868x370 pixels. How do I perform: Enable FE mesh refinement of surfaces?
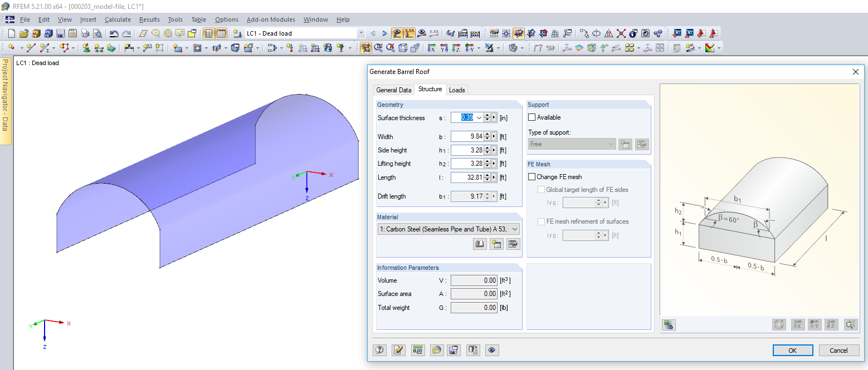point(541,221)
